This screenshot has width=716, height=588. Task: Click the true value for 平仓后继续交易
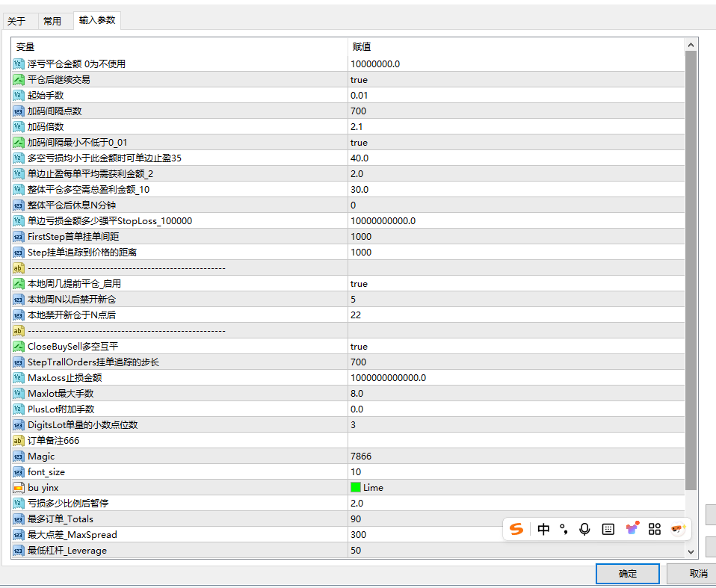click(x=359, y=80)
